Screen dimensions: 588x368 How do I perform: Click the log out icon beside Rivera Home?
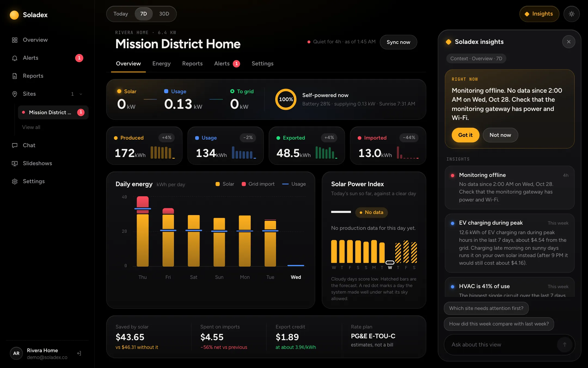[79, 353]
